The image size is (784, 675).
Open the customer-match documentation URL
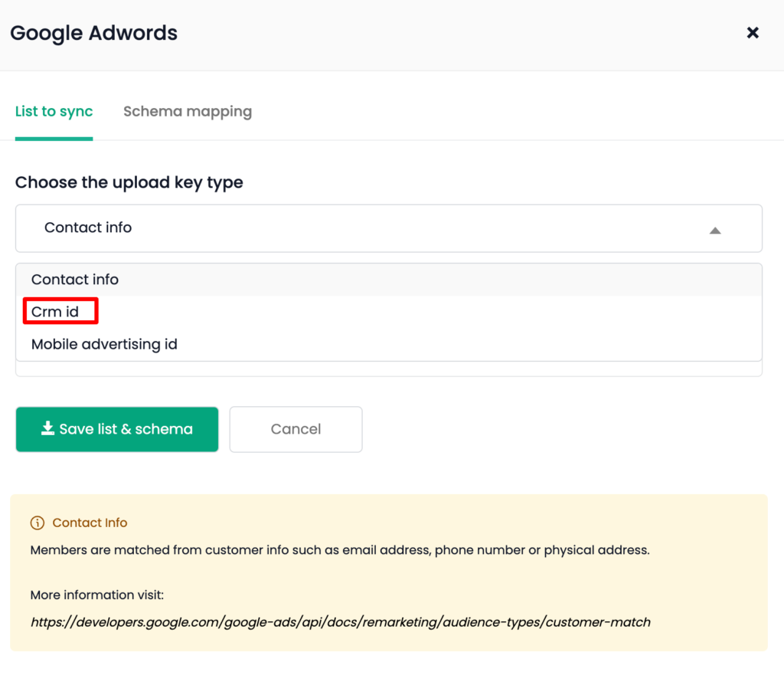coord(341,622)
